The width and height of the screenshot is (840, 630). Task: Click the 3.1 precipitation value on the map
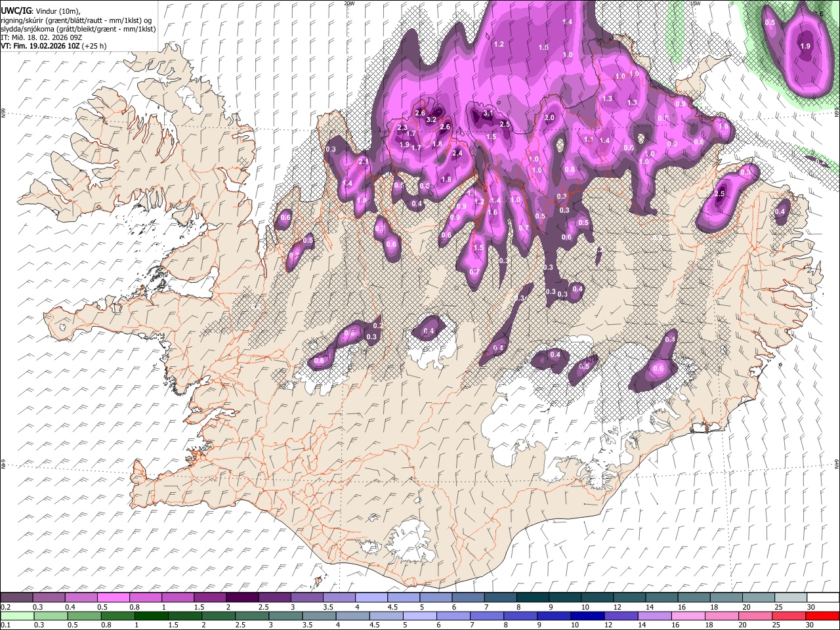click(x=488, y=114)
